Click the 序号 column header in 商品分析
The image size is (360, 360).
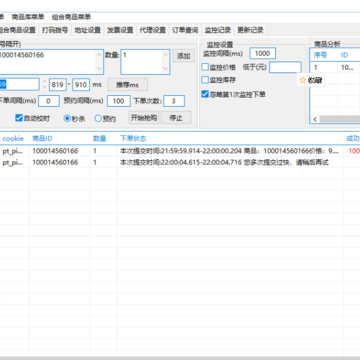click(320, 55)
